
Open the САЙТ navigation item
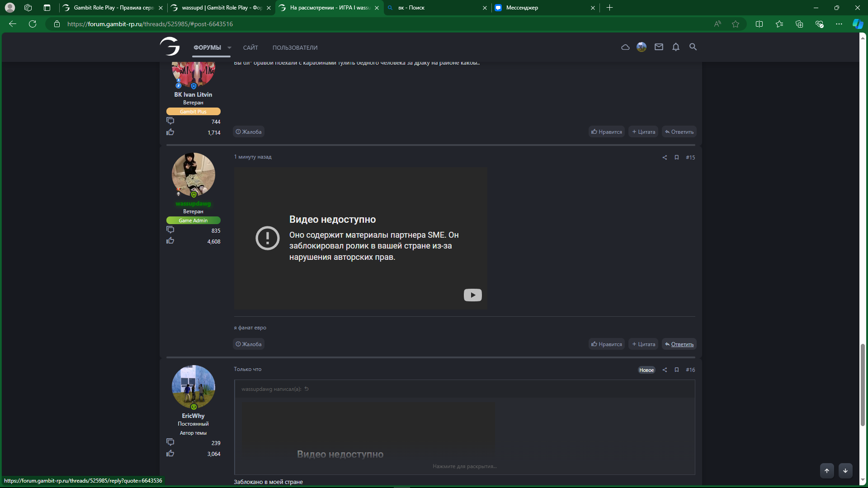tap(250, 47)
